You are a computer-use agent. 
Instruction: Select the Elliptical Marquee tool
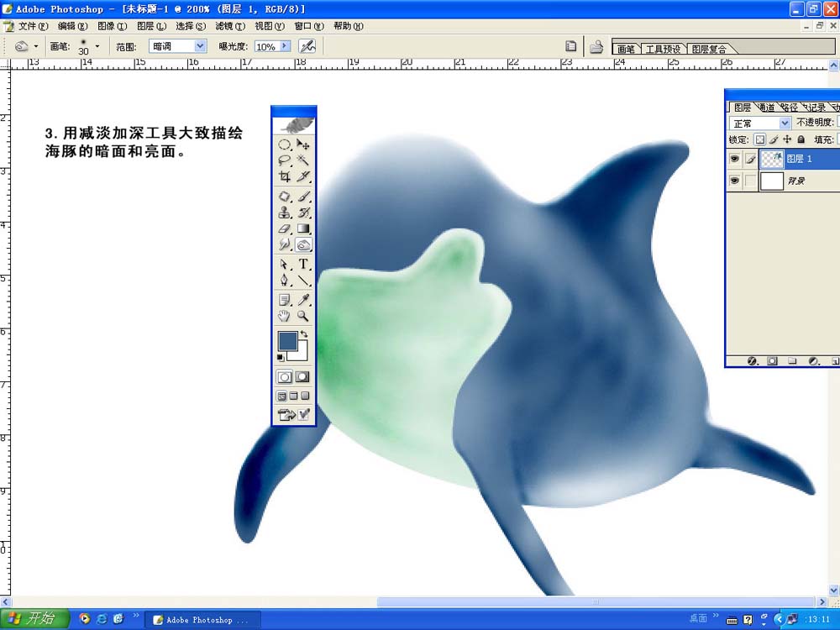pyautogui.click(x=285, y=144)
